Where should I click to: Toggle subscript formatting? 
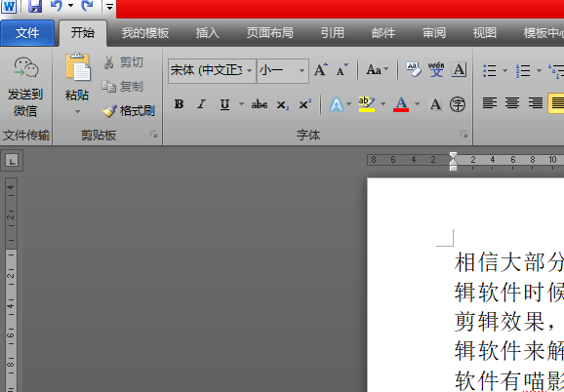click(282, 105)
